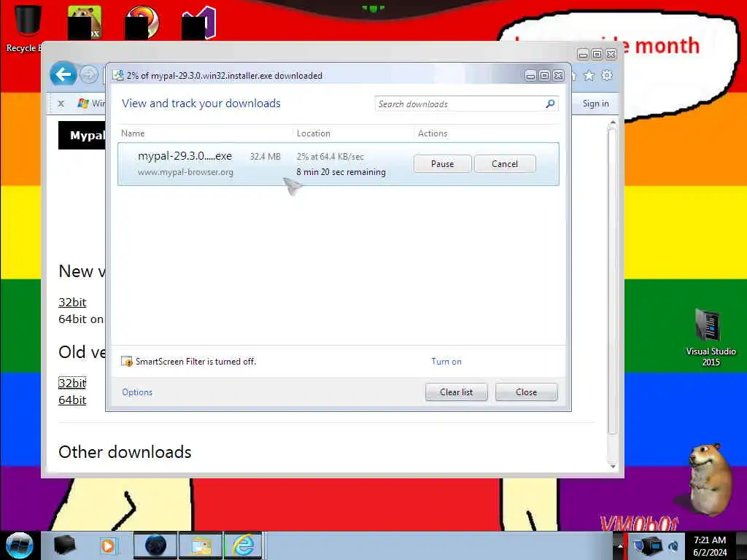Image resolution: width=747 pixels, height=560 pixels.
Task: Cancel the mypal installer download
Action: pos(505,164)
